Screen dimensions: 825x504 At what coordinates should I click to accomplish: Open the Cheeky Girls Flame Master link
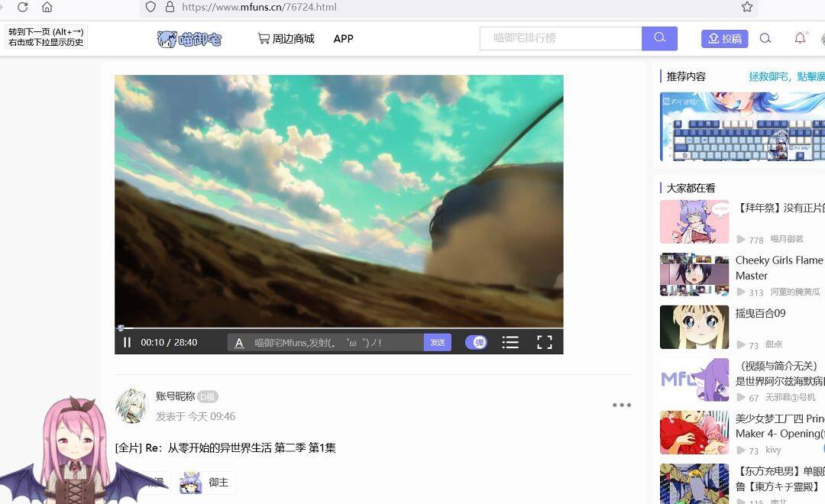tap(778, 267)
